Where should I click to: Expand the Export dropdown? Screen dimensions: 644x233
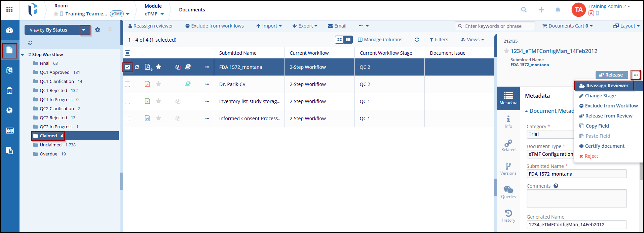(x=305, y=26)
